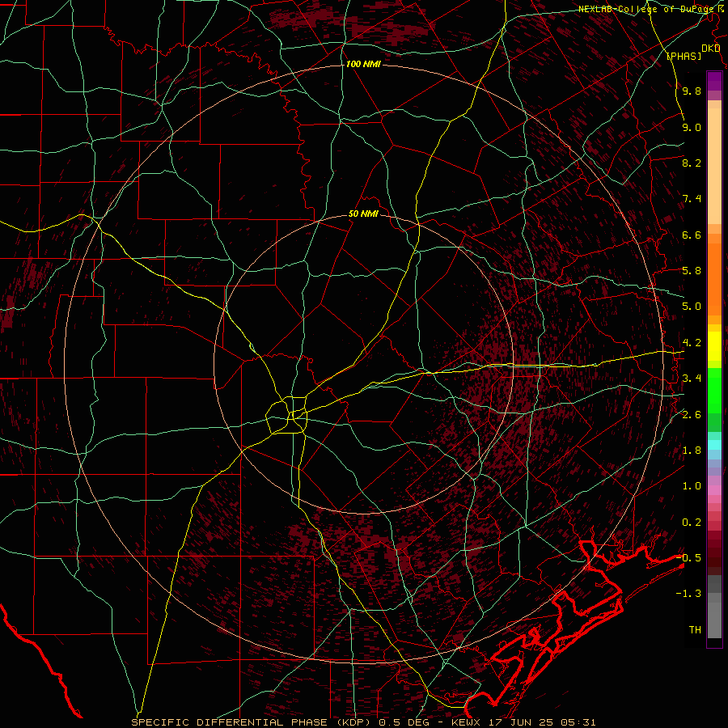
Task: Select the 9.8 value on the color scale
Action: [692, 91]
